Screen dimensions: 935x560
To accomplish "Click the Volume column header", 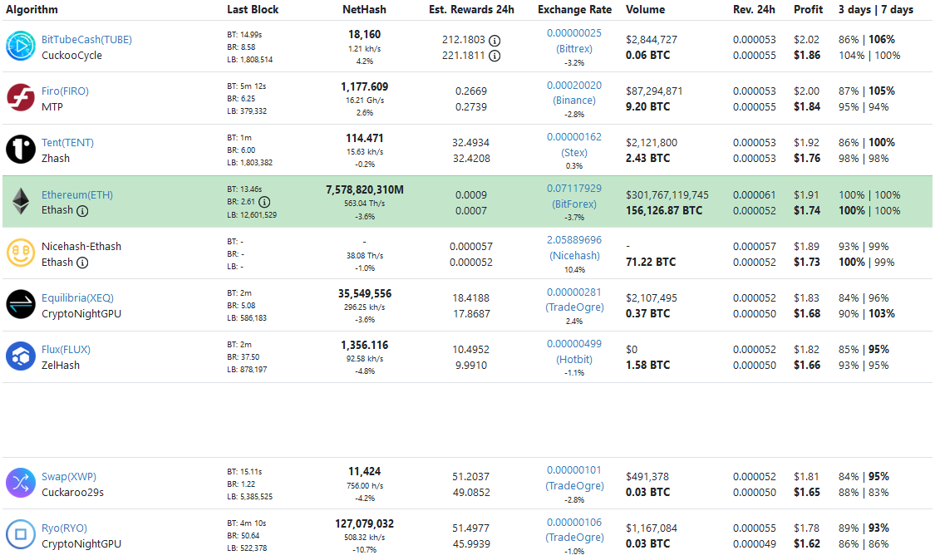I will [x=645, y=9].
